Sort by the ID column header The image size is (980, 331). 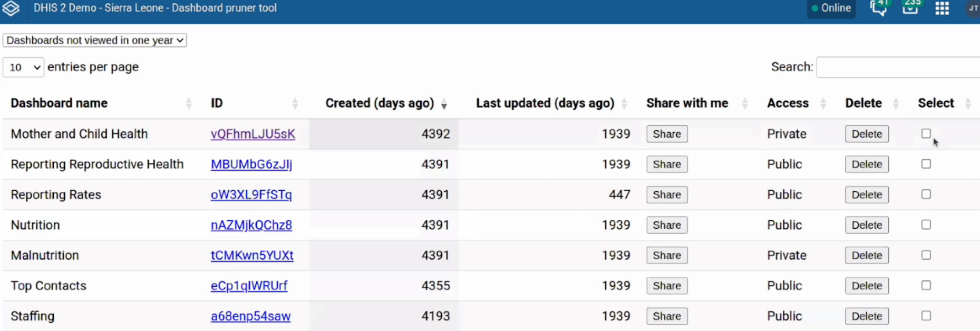(217, 103)
